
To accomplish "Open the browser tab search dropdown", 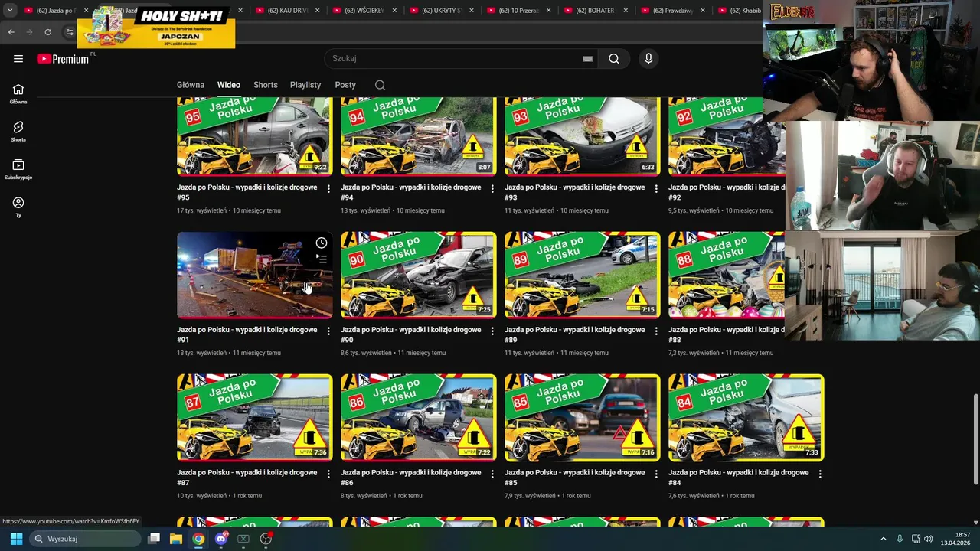I will tap(10, 11).
